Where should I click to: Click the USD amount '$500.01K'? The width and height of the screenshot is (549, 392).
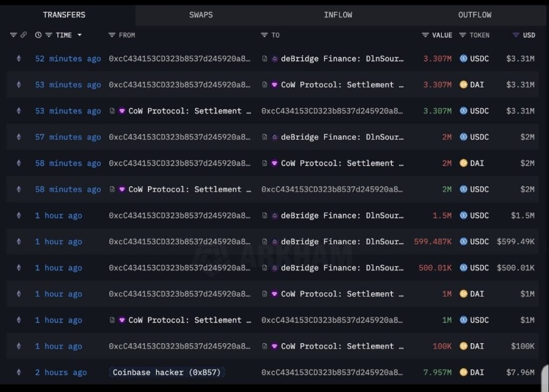tap(516, 268)
